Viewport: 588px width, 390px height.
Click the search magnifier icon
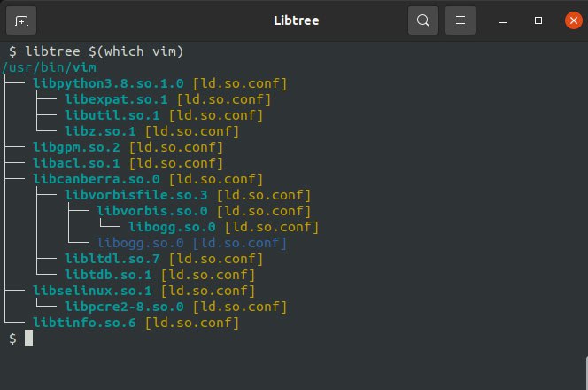[x=423, y=19]
